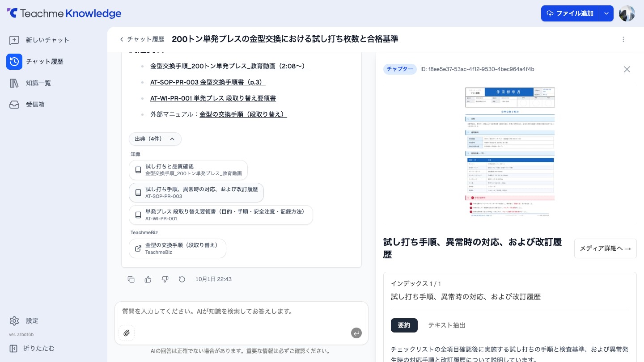
Task: Select 新しいチャット in sidebar
Action: (x=47, y=40)
